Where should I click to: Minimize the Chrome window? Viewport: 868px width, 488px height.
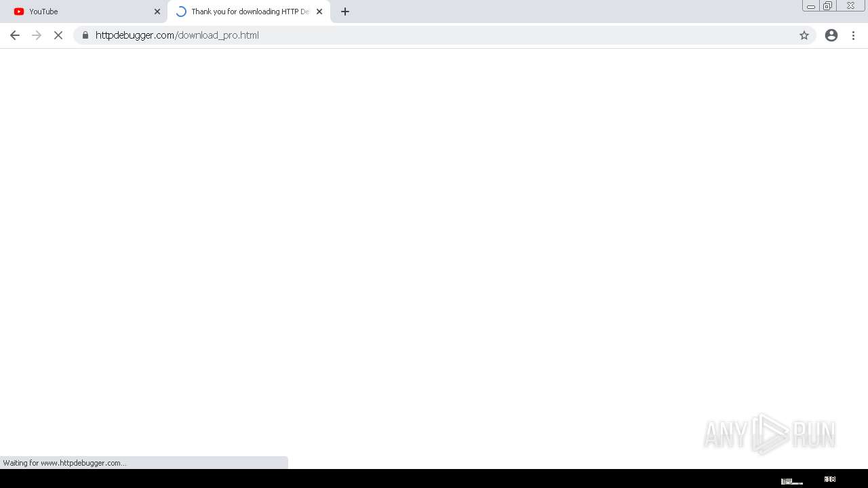(810, 6)
